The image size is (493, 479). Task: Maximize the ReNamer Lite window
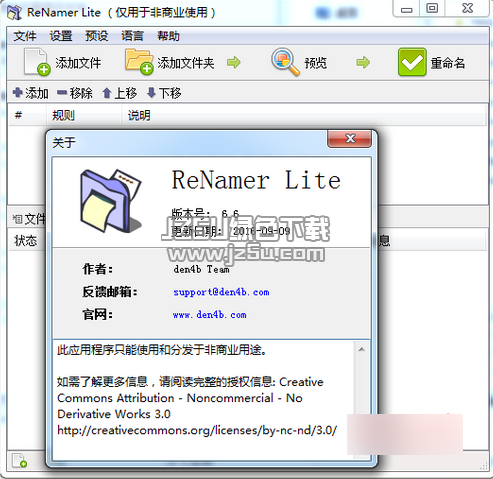click(432, 8)
